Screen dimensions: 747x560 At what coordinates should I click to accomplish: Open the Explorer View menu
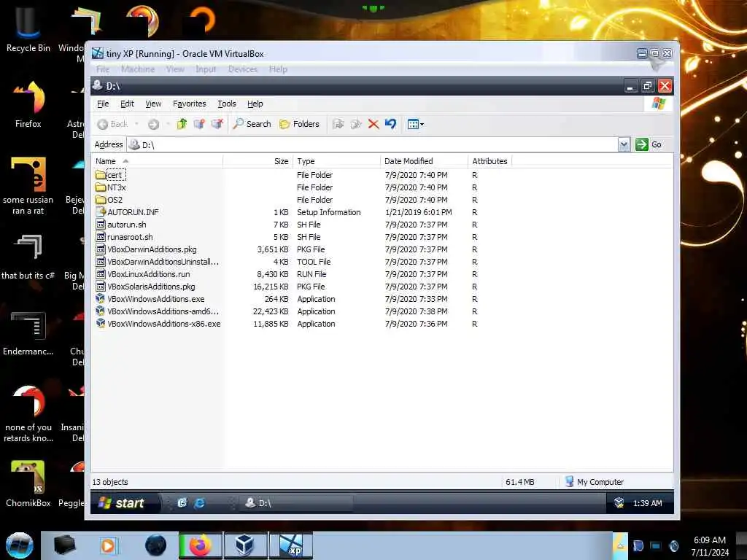click(x=153, y=104)
